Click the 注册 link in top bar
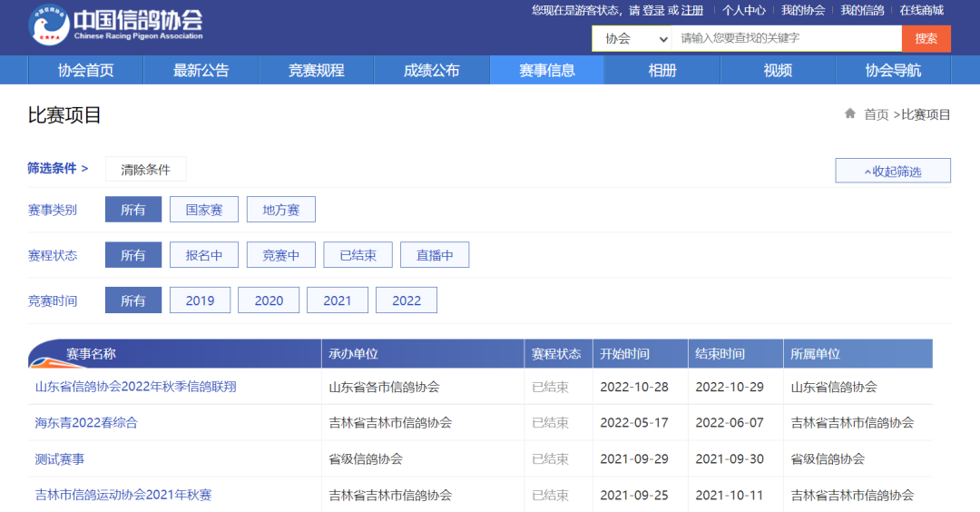This screenshot has height=512, width=980. tap(692, 10)
